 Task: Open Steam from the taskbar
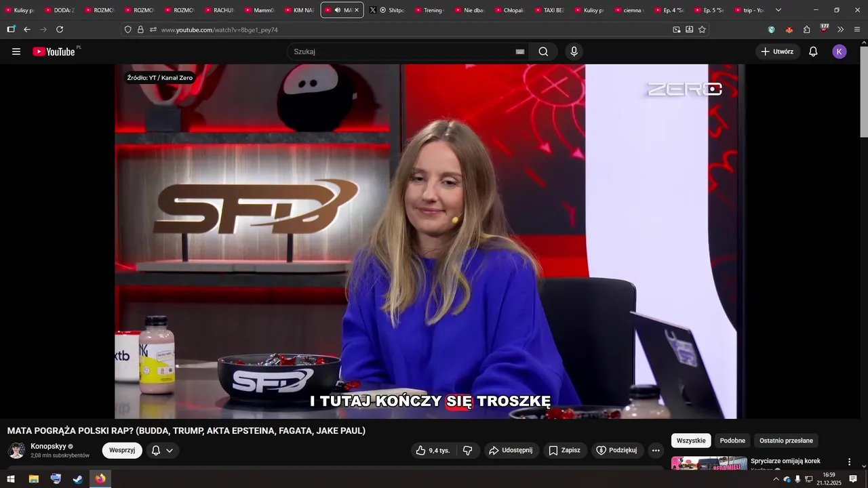point(78,479)
